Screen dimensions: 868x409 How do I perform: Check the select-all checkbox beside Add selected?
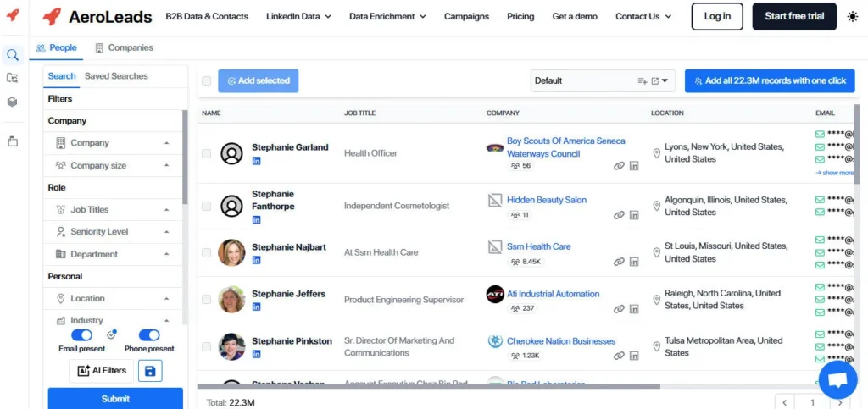click(x=207, y=80)
